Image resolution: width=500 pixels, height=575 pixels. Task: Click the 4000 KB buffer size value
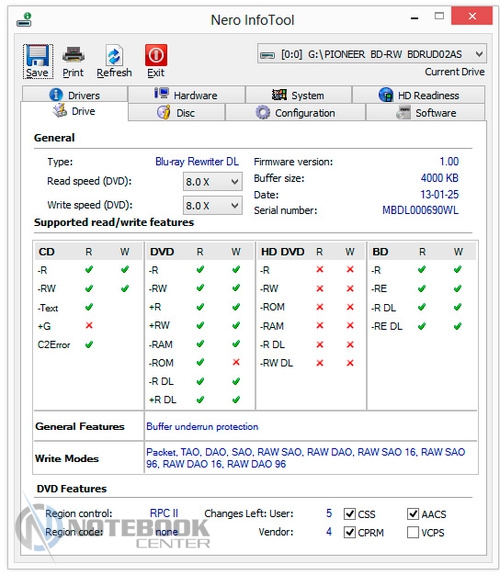click(439, 178)
